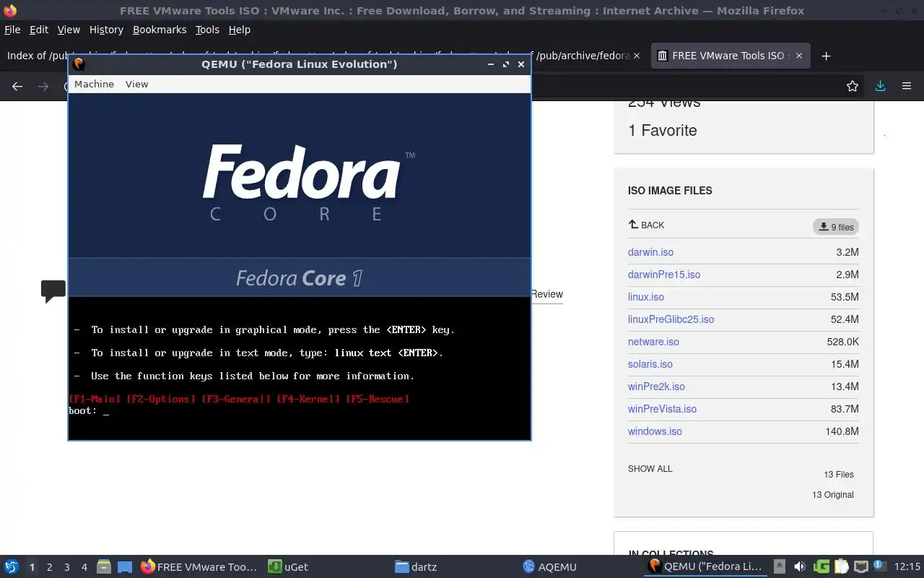Switch to workspace 4
This screenshot has width=924, height=578.
84,567
